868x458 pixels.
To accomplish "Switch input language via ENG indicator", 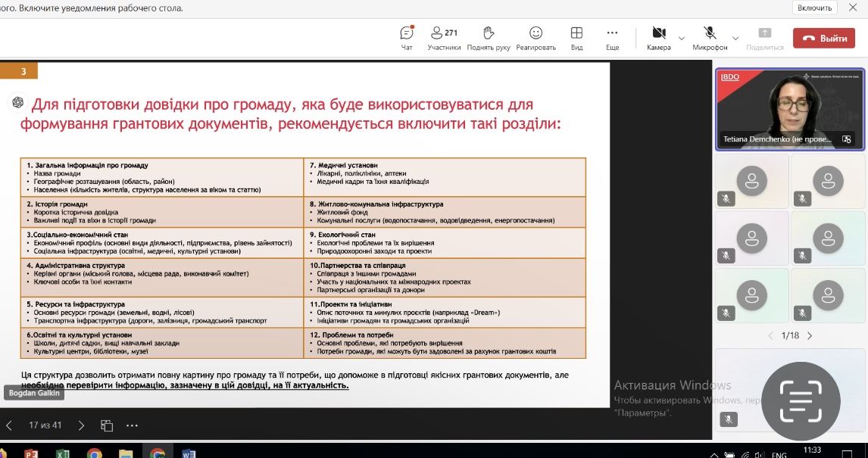I will click(x=779, y=455).
